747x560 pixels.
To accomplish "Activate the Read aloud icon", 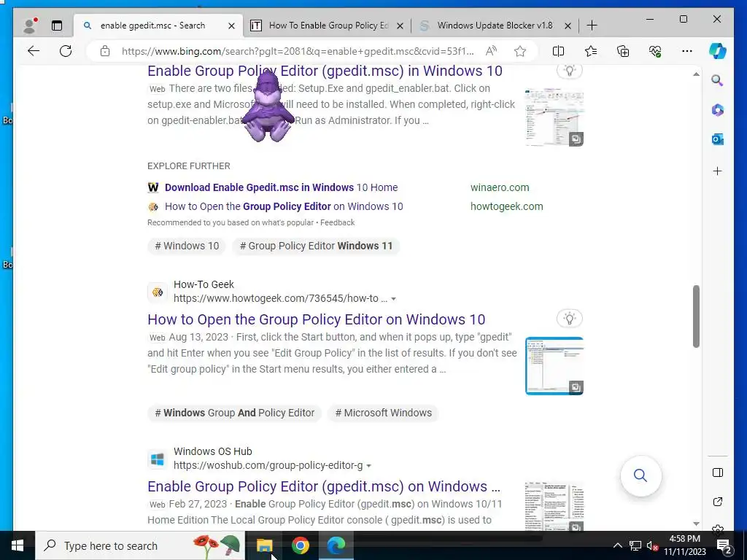I will 491,51.
